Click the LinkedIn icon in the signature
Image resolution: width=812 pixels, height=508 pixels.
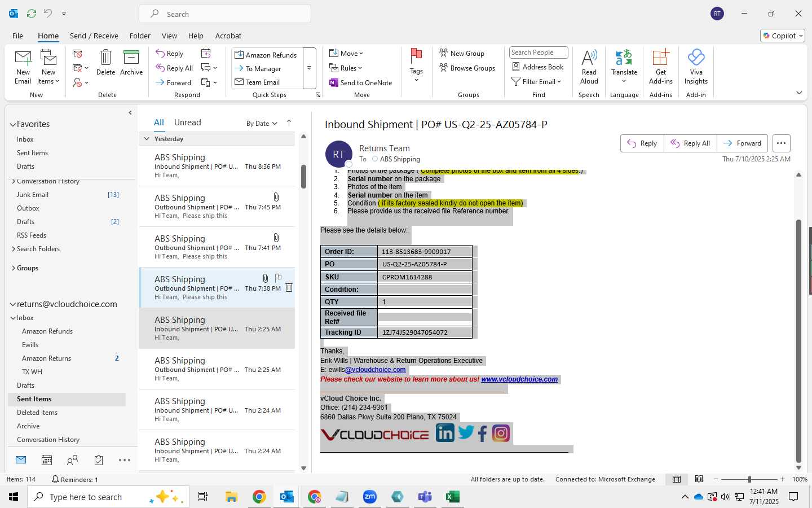point(445,433)
